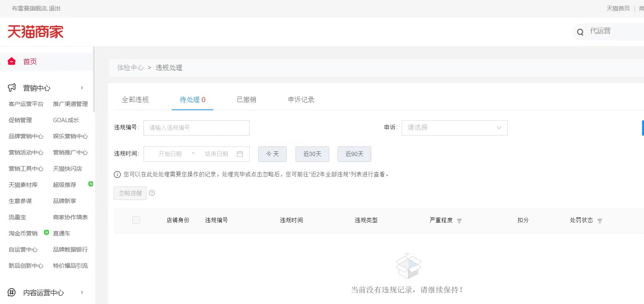
Task: Click the 违规编号 input field
Action: [196, 128]
